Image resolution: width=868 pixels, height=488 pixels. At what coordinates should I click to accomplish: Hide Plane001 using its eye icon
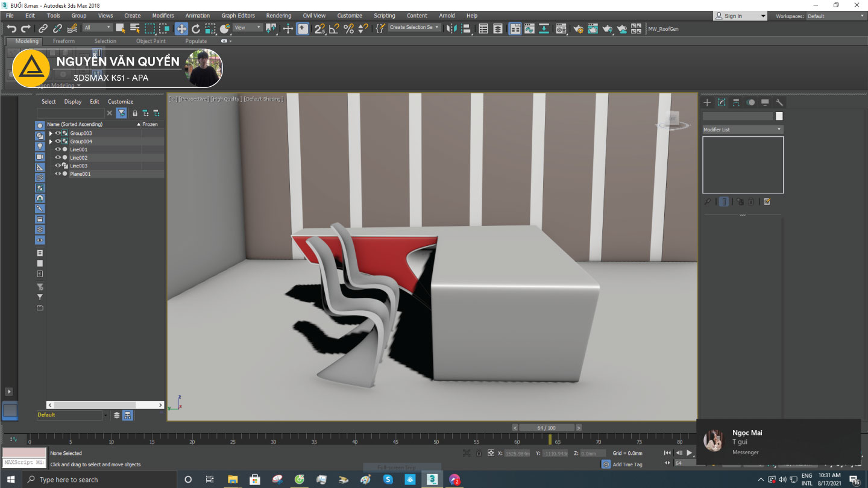(x=58, y=174)
